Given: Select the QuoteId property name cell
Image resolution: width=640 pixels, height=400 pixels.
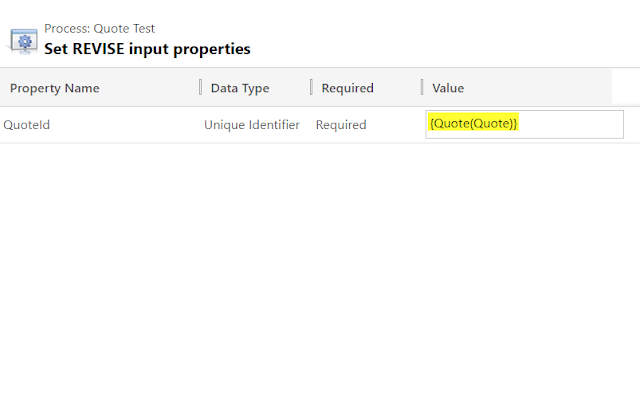Looking at the screenshot, I should coord(27,125).
